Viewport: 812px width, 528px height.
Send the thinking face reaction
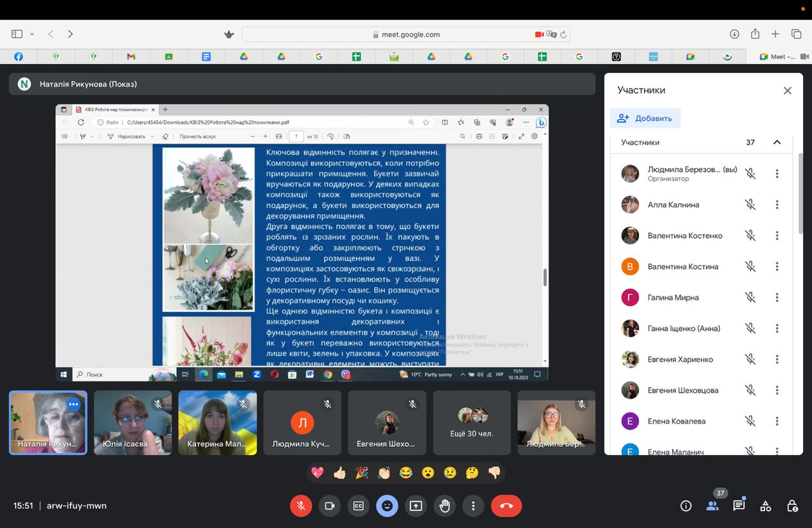click(472, 473)
